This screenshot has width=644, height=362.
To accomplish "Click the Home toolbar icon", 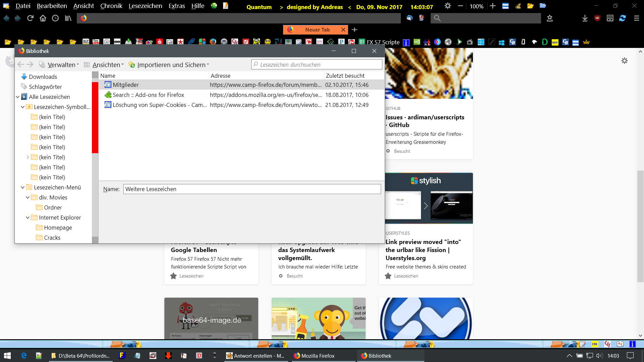I will click(43, 18).
